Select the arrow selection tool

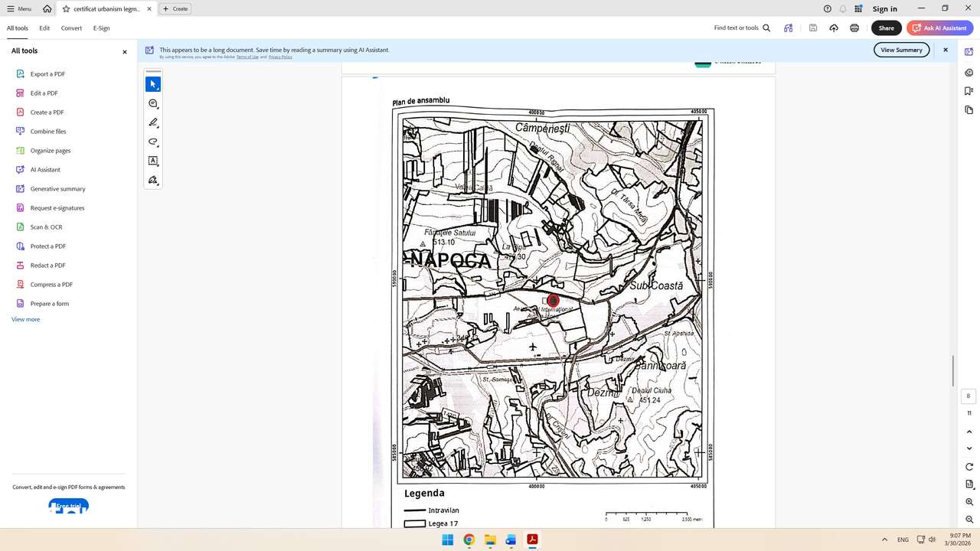click(x=153, y=84)
